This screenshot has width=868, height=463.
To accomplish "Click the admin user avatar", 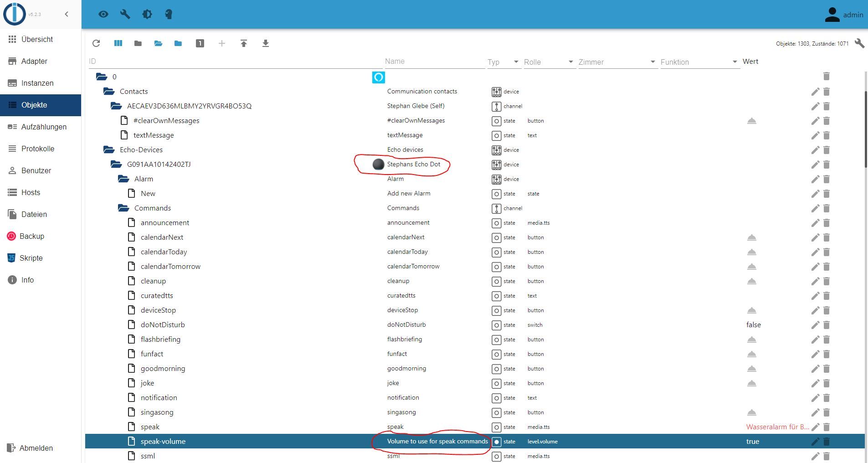I will click(832, 15).
